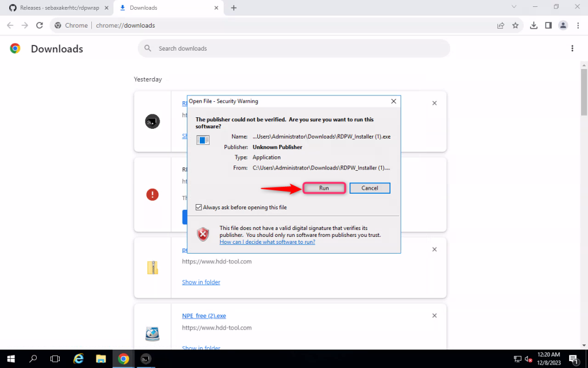Viewport: 588px width, 368px height.
Task: Click the share icon in the address bar
Action: coord(500,25)
